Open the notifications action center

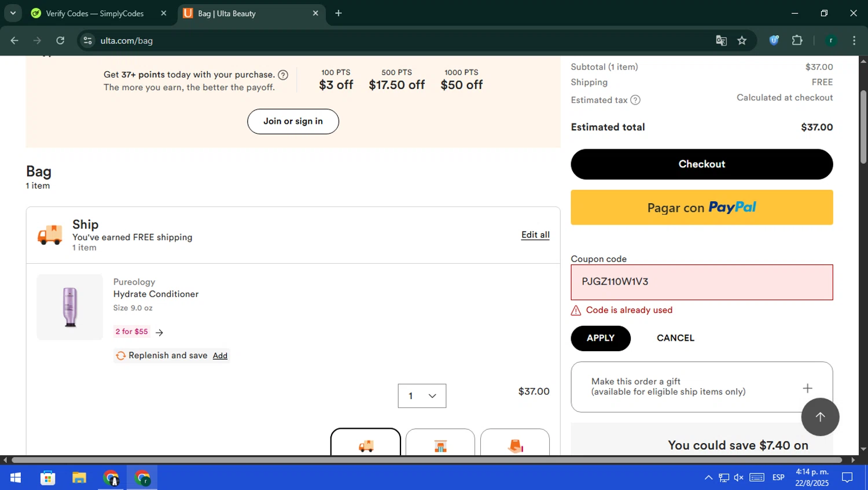847,478
